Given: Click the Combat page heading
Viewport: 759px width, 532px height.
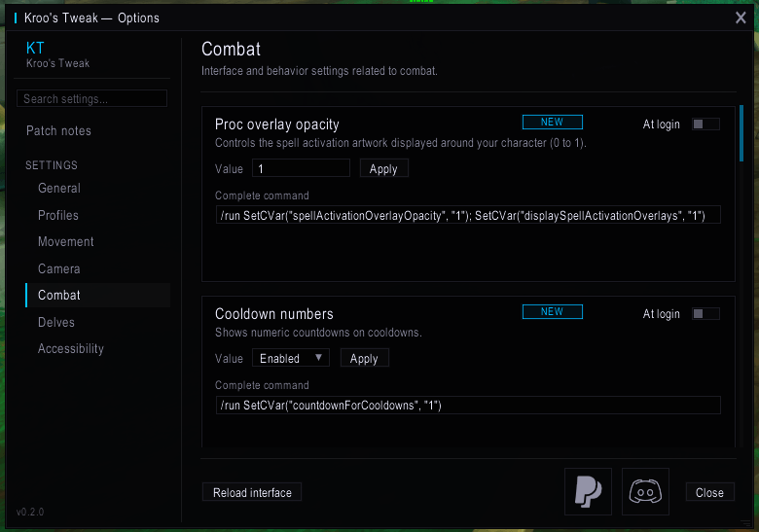Looking at the screenshot, I should click(x=231, y=49).
